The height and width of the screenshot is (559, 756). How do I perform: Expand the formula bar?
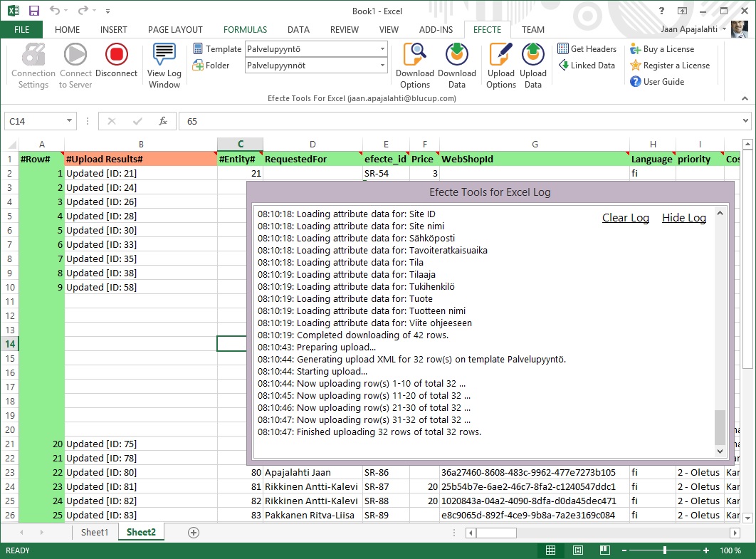coord(745,120)
